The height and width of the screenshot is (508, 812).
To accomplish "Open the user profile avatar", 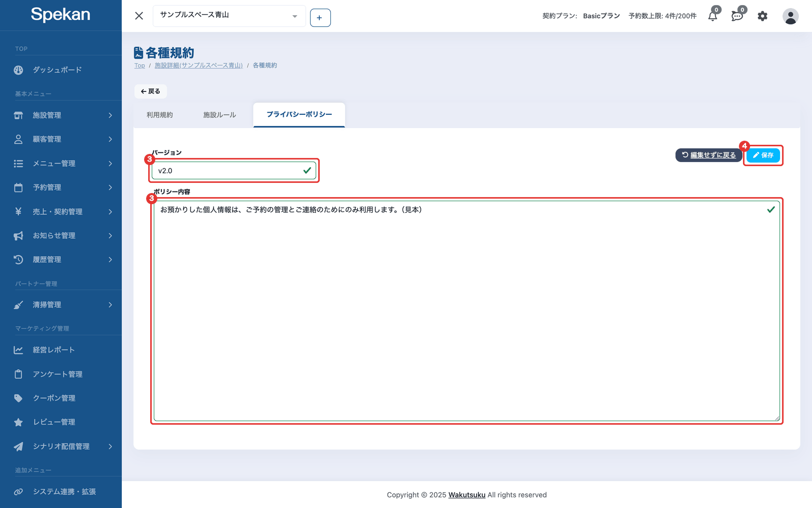I will point(790,16).
